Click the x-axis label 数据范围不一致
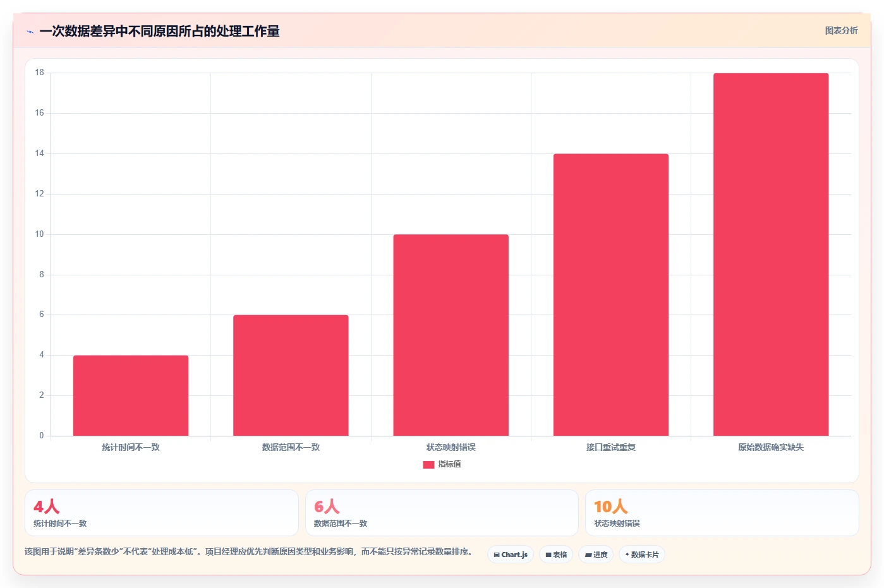 291,447
